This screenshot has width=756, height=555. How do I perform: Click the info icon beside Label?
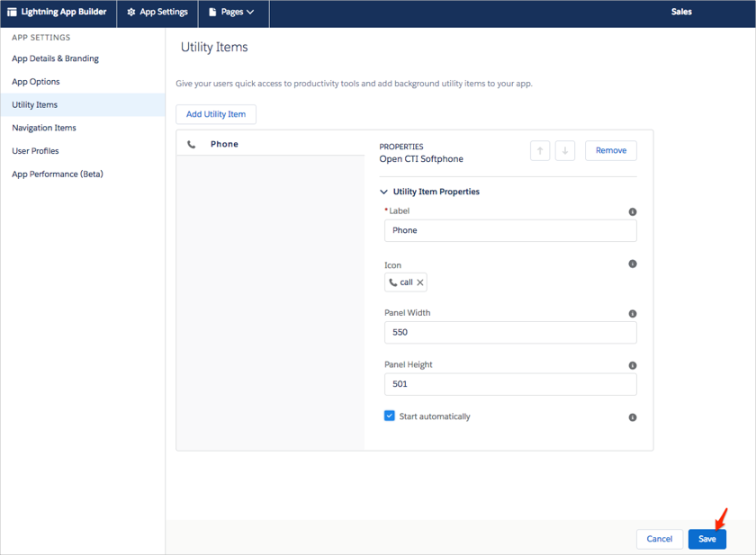[632, 212]
